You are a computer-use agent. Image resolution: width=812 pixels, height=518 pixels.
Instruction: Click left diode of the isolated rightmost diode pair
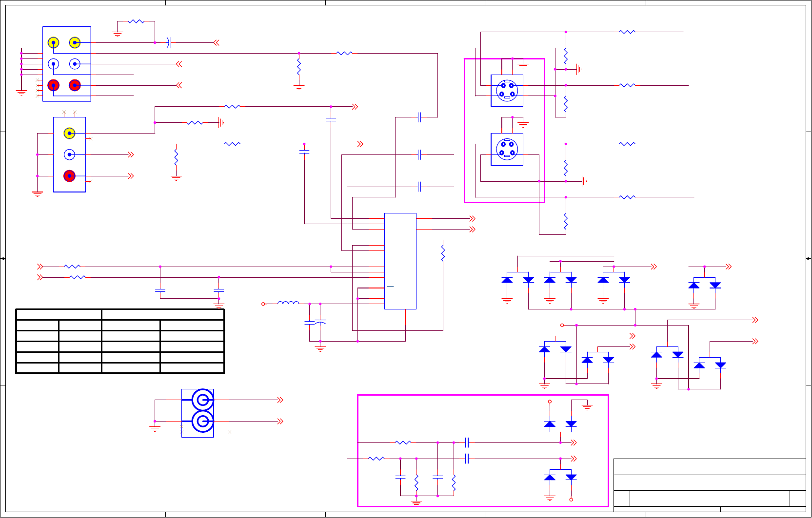click(x=694, y=286)
